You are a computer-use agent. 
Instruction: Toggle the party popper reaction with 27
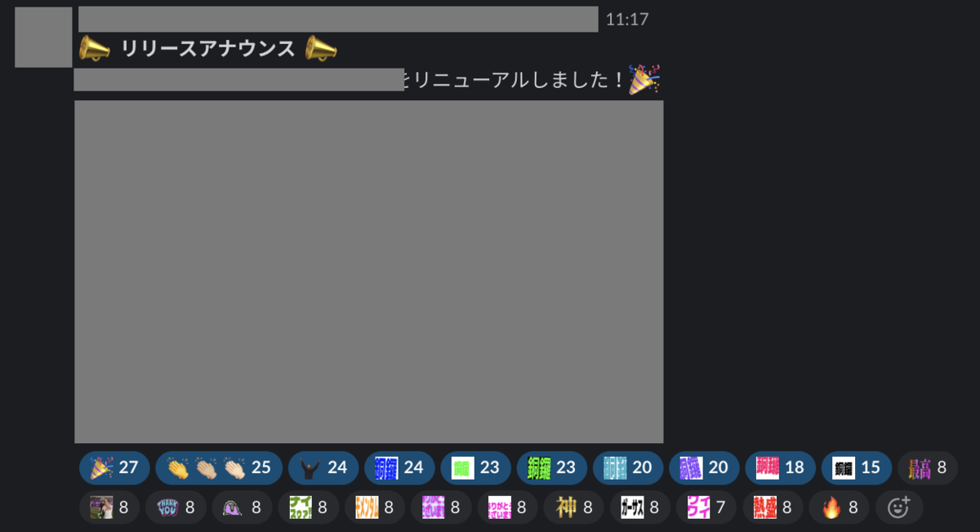pyautogui.click(x=114, y=468)
